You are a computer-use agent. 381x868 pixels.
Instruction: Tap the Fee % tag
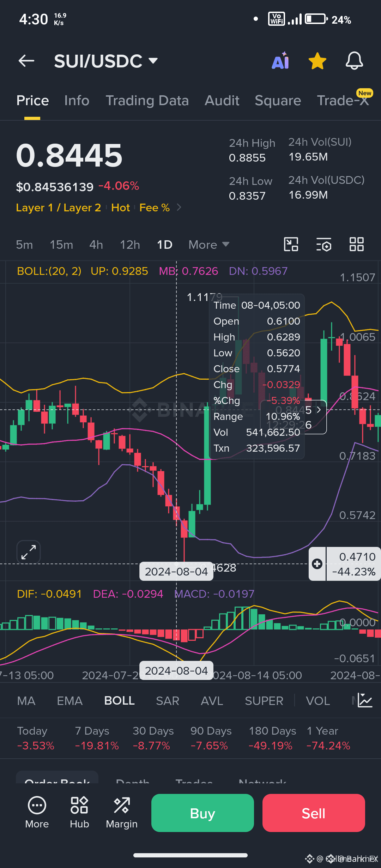click(155, 207)
